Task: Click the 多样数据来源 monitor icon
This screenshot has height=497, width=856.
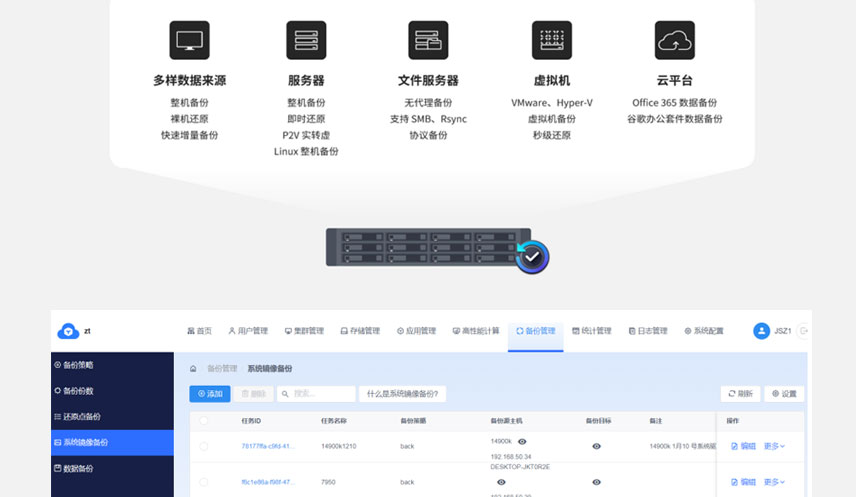Action: point(189,41)
